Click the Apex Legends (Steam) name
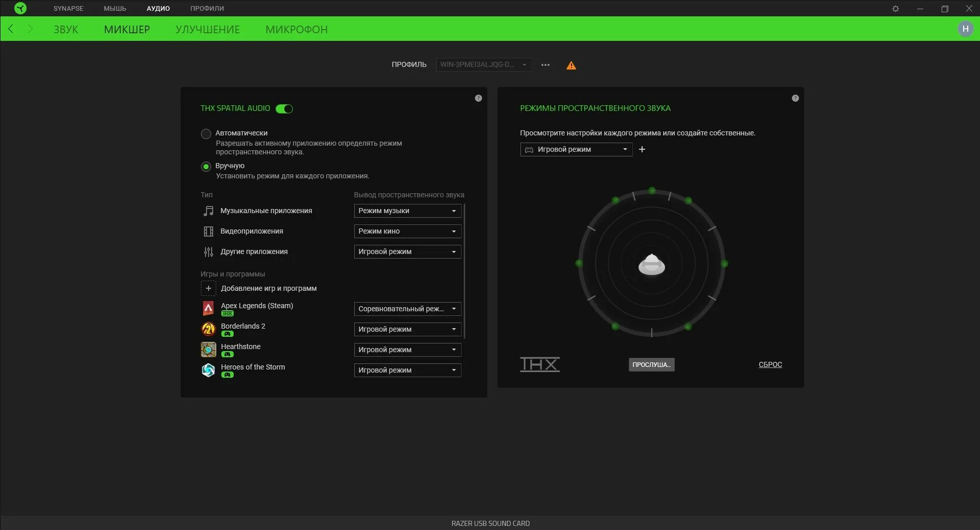Screen dimensions: 980x530 (x=257, y=306)
